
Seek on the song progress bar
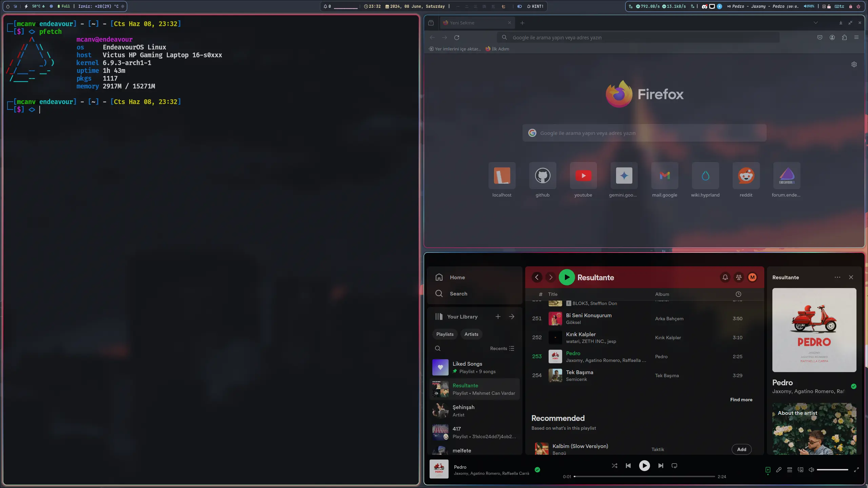(644, 476)
